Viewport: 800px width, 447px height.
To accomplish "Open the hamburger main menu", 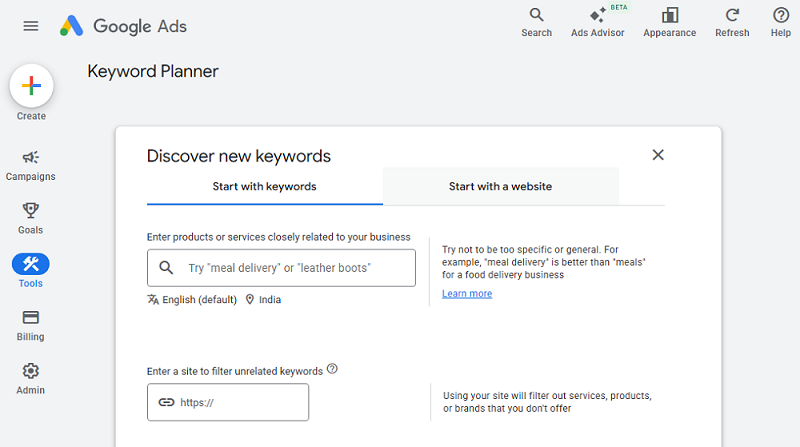I will click(31, 26).
